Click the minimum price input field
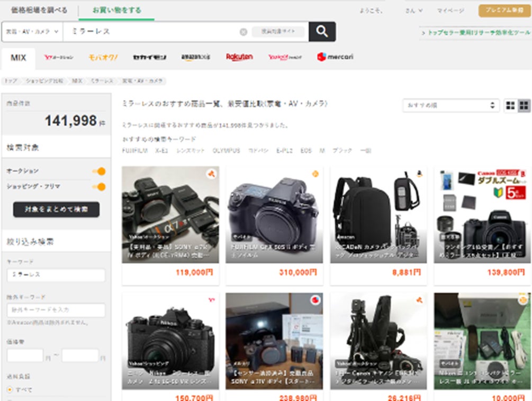This screenshot has width=532, height=401. click(25, 356)
